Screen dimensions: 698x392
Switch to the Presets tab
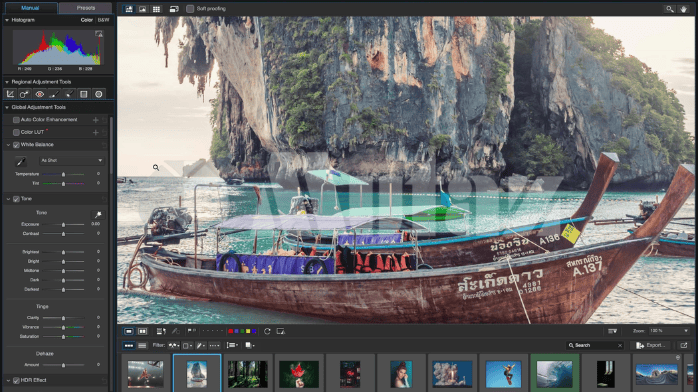pyautogui.click(x=85, y=8)
